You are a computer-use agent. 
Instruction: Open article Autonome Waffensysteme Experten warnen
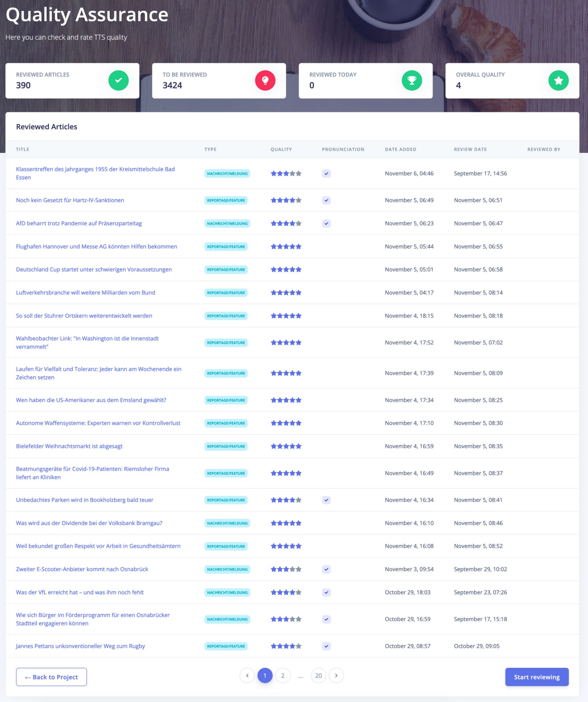98,423
